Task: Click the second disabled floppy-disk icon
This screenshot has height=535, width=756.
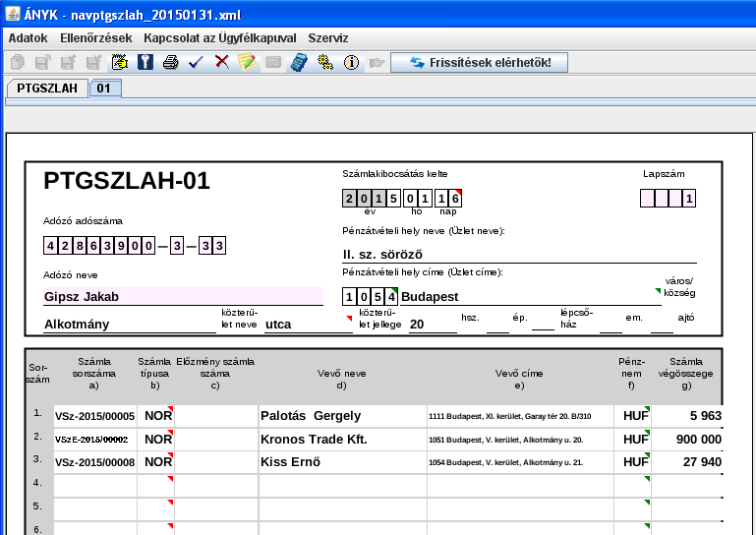Action: click(68, 63)
